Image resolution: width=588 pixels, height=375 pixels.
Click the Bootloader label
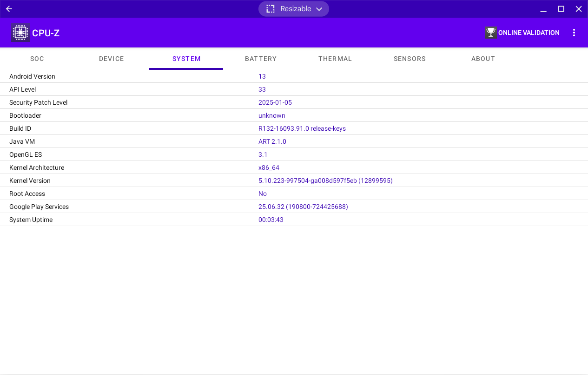point(25,115)
